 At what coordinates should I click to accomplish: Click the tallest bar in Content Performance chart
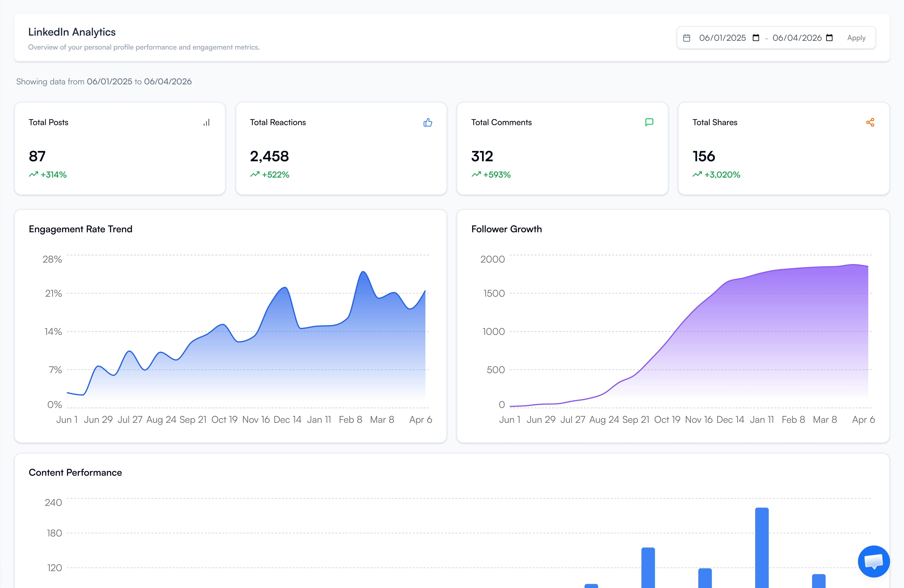pyautogui.click(x=762, y=547)
